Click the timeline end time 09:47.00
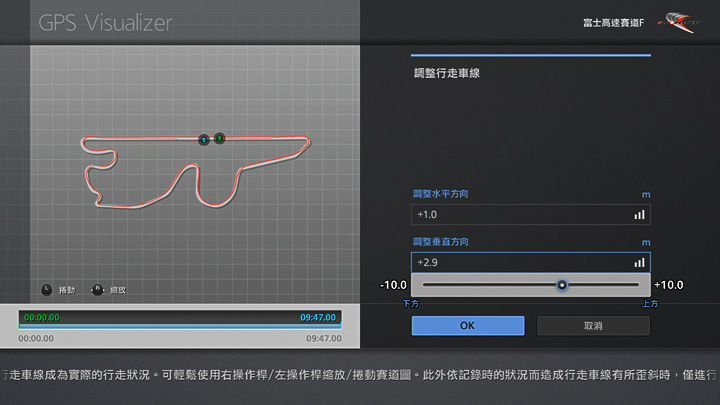Screen dimensions: 720x405 tap(319, 317)
